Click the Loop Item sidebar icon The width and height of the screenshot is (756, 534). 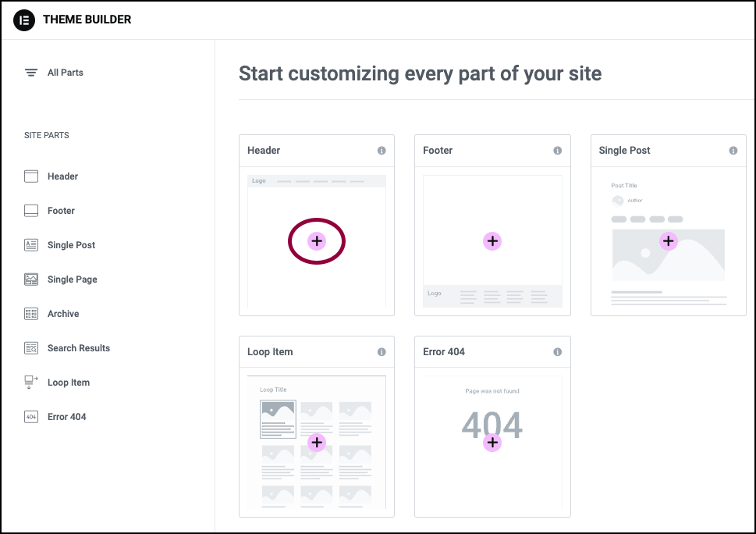(31, 383)
